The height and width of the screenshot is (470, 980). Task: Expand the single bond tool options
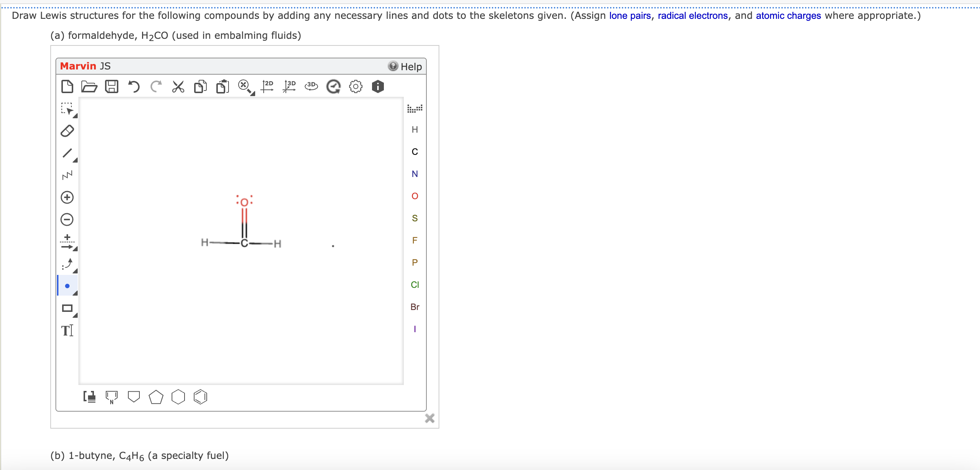[x=75, y=160]
